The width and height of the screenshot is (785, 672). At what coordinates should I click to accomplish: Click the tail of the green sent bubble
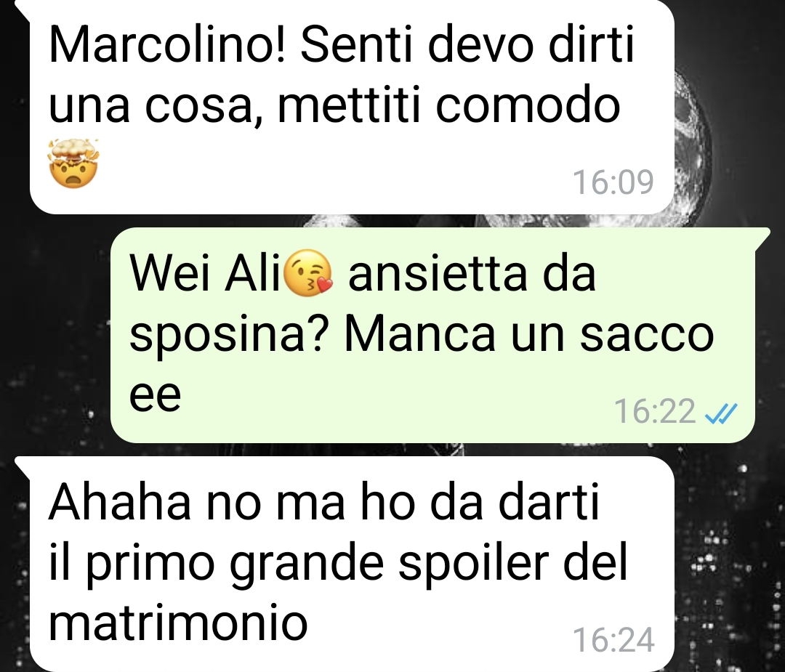[762, 238]
